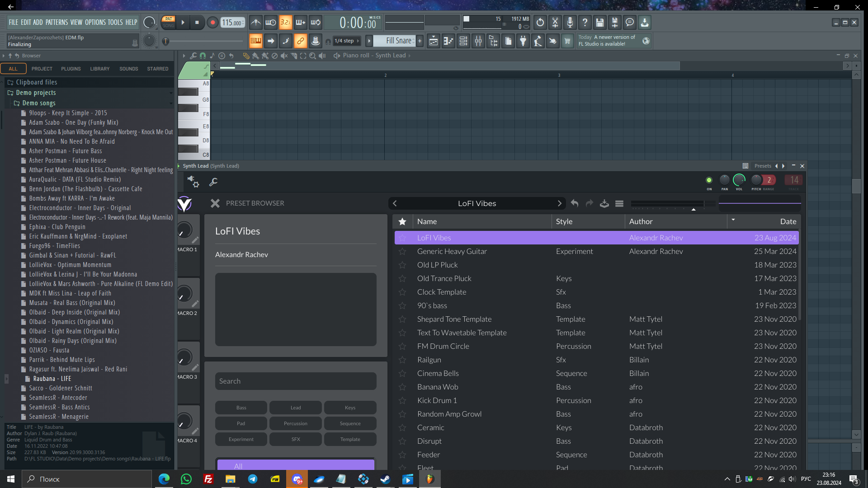The image size is (868, 488).
Task: Toggle the Synth Lead ON indicator
Action: (709, 180)
